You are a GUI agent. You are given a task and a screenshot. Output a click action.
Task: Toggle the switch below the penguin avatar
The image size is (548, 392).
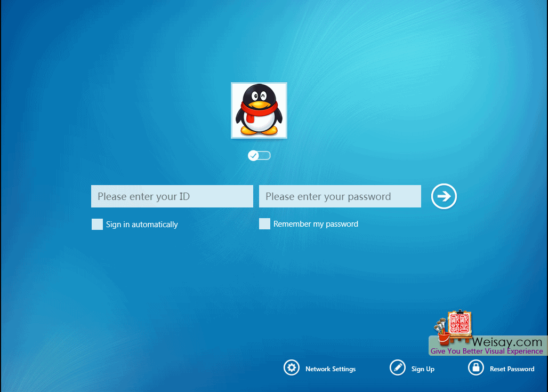(259, 155)
